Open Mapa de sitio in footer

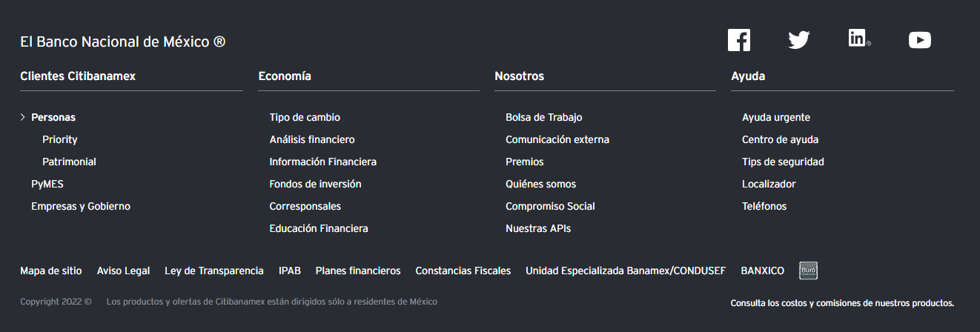[51, 271]
